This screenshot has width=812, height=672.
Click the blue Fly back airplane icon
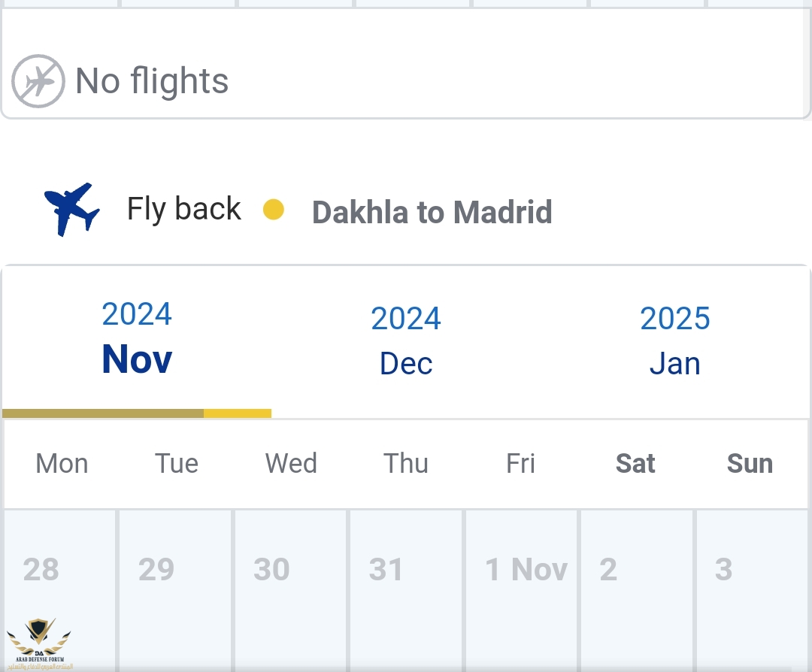tap(71, 208)
